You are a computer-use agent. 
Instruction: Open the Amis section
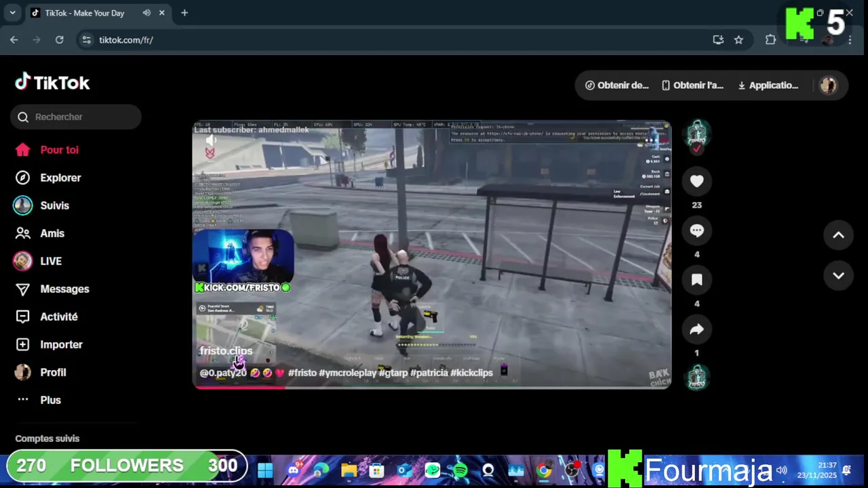pyautogui.click(x=40, y=233)
